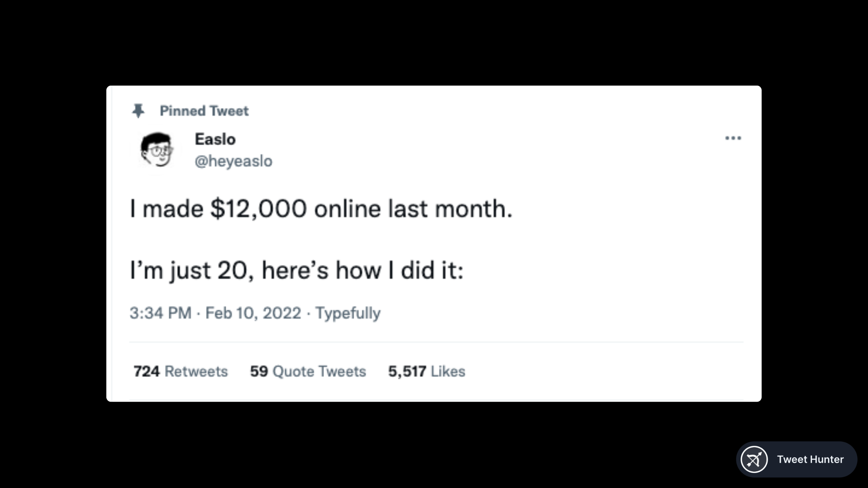
Task: Click the Tweet Hunter bow-and-arrow logo icon
Action: coord(754,459)
